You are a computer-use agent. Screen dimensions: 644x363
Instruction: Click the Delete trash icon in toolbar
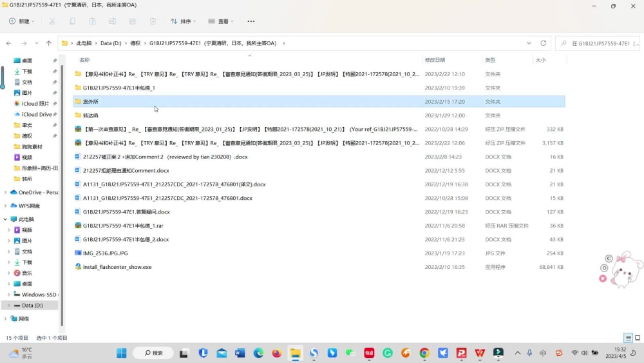153,21
